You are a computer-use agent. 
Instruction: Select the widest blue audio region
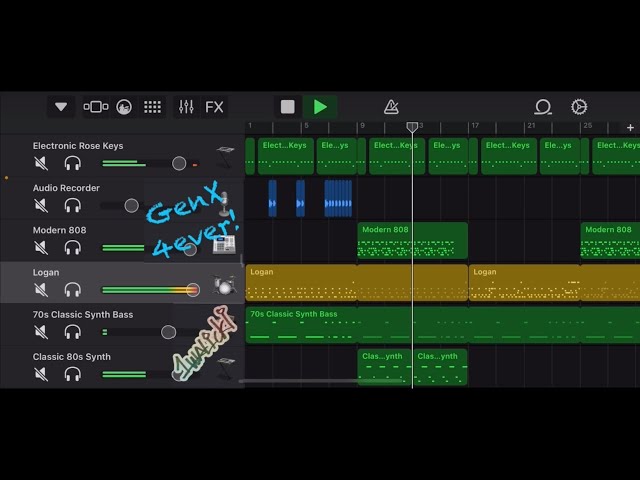pyautogui.click(x=338, y=198)
